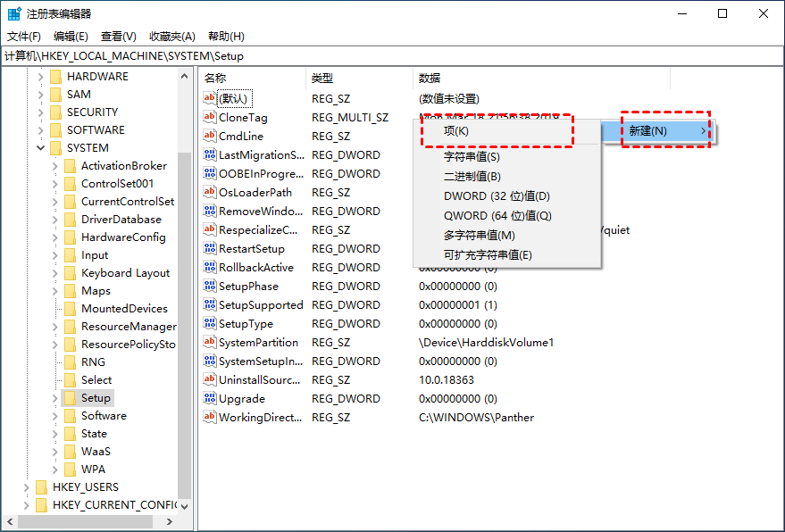Screen dimensions: 785x532
Task: Expand the WPA subkey arrow
Action: click(55, 470)
